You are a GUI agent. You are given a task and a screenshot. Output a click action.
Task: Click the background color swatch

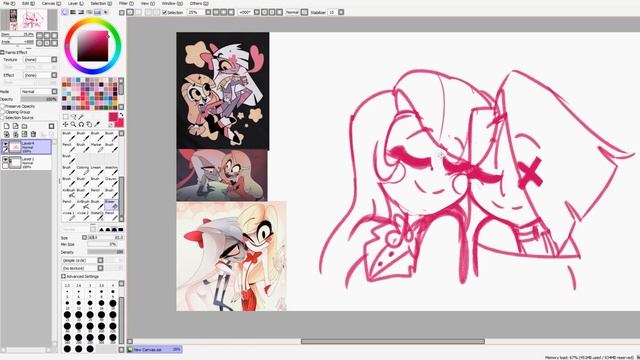pos(120,123)
